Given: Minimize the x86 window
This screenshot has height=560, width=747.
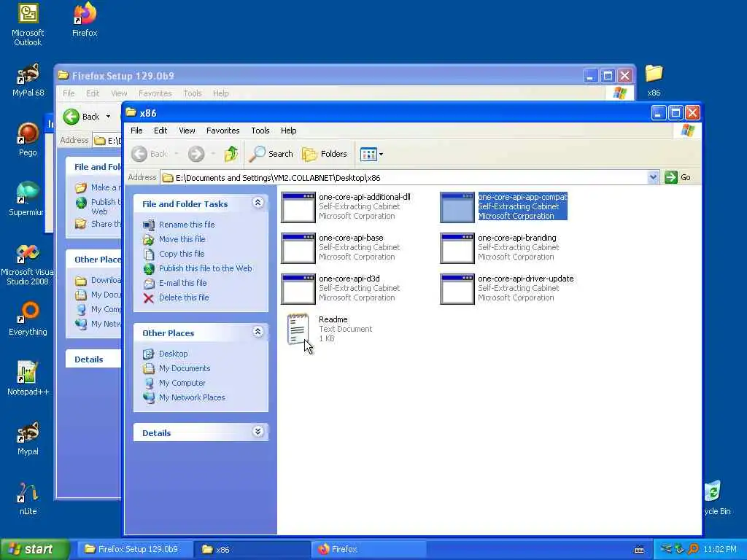Looking at the screenshot, I should (659, 113).
